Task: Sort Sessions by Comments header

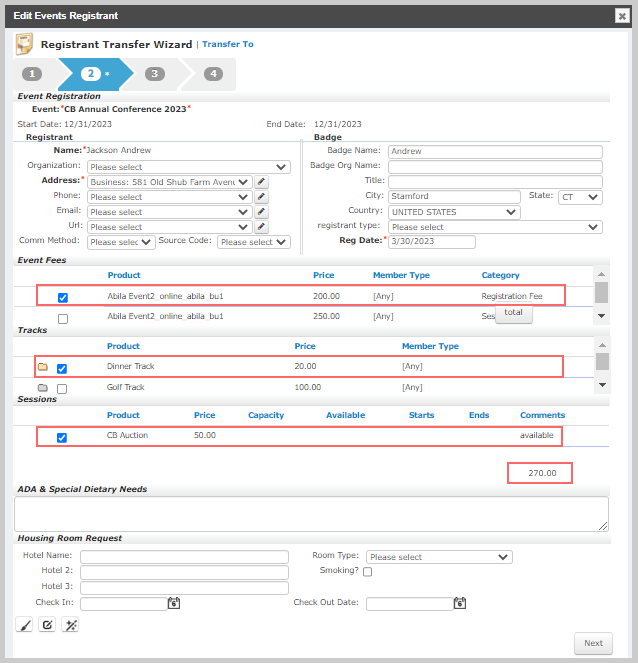Action: [542, 415]
